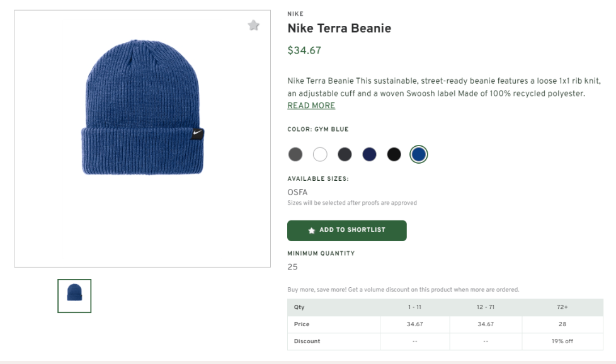The image size is (616, 364).
Task: Open the beanie thumbnail below the main image
Action: (x=74, y=297)
